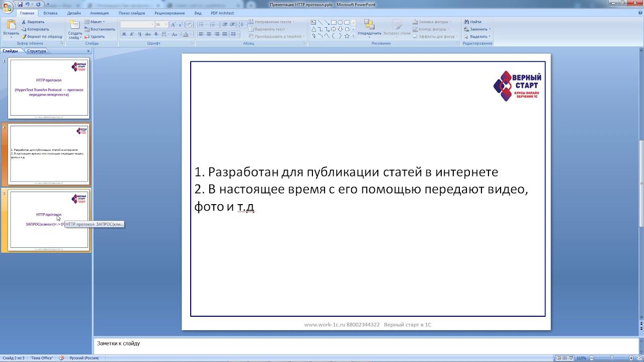Center the paragraph text

[x=209, y=34]
